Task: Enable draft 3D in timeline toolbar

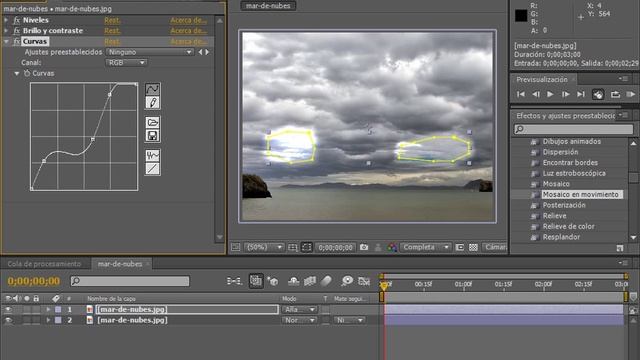Action: click(x=273, y=281)
